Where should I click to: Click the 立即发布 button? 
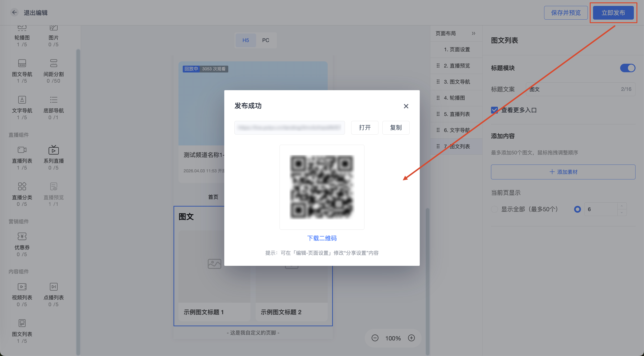[x=613, y=13]
